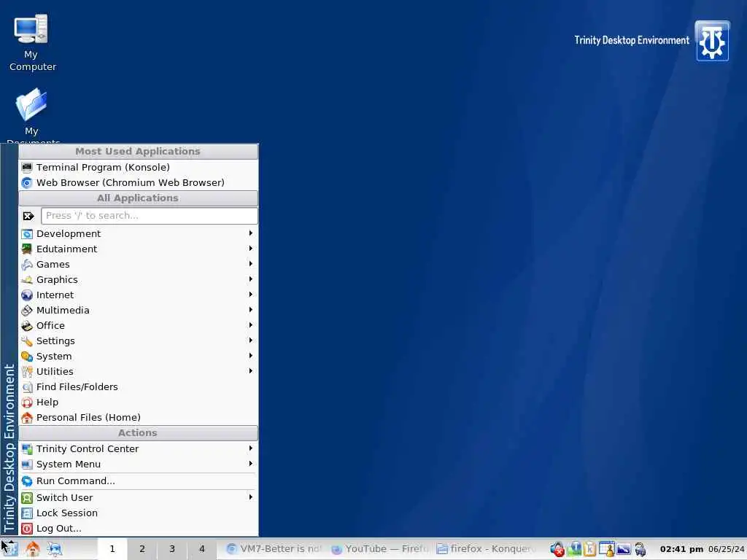The height and width of the screenshot is (560, 747).
Task: Click the Klipper clipboard tray icon
Action: [589, 549]
